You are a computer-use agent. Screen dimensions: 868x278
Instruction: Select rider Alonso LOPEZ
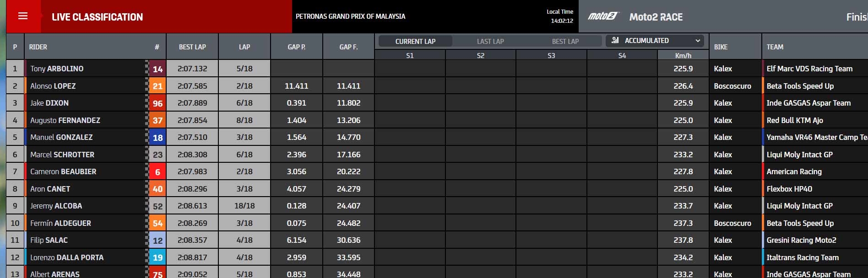tap(53, 86)
